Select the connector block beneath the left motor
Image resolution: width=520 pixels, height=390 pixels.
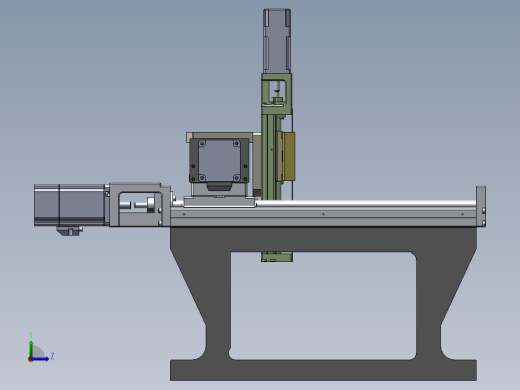tap(69, 231)
